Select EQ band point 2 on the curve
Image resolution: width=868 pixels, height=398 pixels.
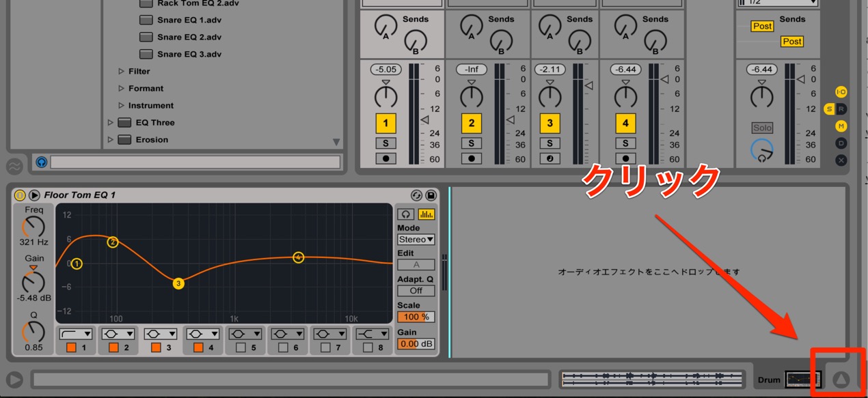click(113, 242)
